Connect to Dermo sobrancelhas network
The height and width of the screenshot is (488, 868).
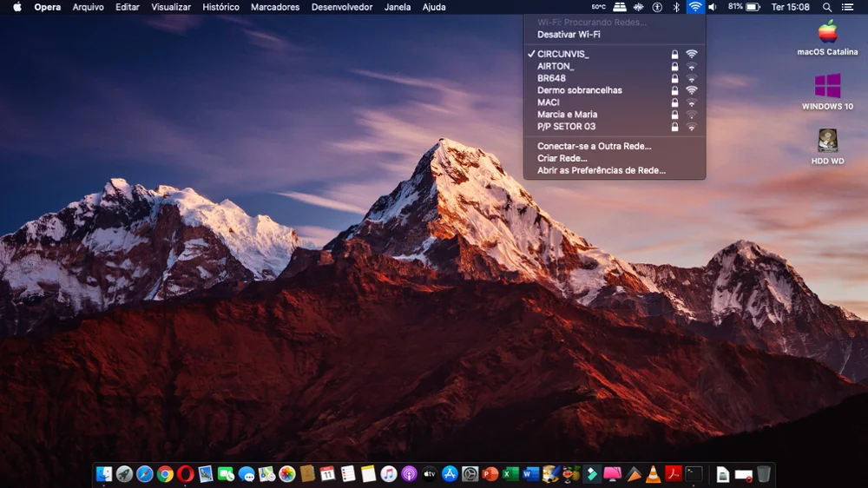click(579, 90)
